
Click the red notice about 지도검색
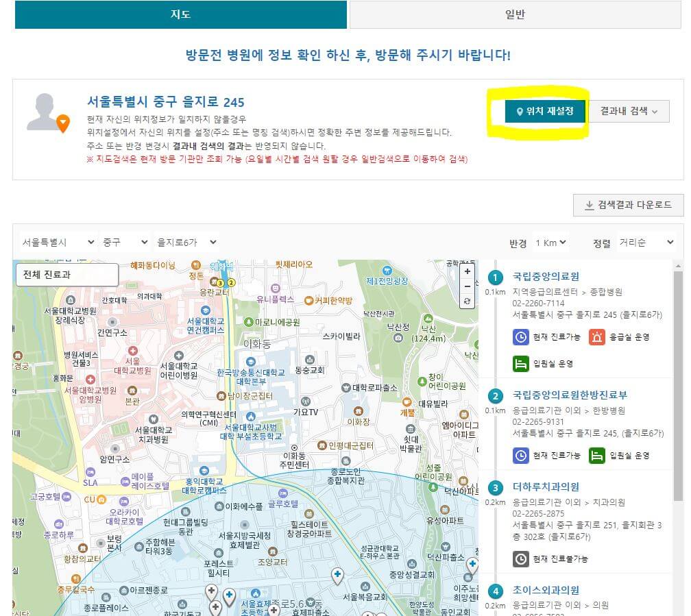(x=277, y=159)
